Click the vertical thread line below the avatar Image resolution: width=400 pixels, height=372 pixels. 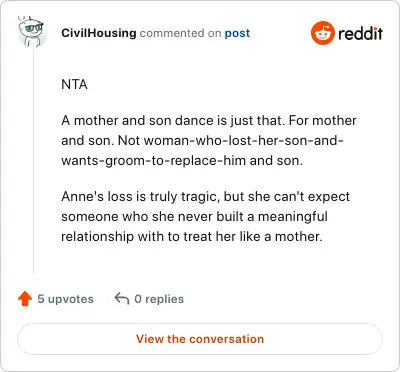coord(33,162)
